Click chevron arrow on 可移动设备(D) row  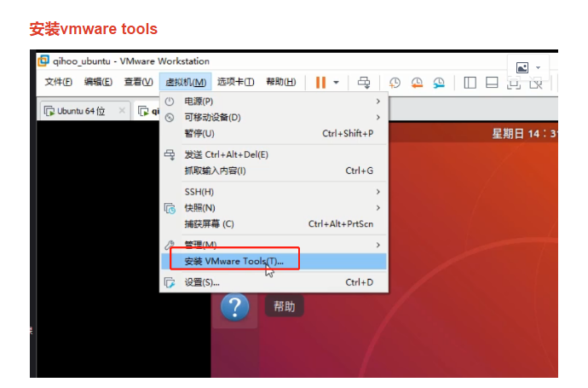coord(378,118)
